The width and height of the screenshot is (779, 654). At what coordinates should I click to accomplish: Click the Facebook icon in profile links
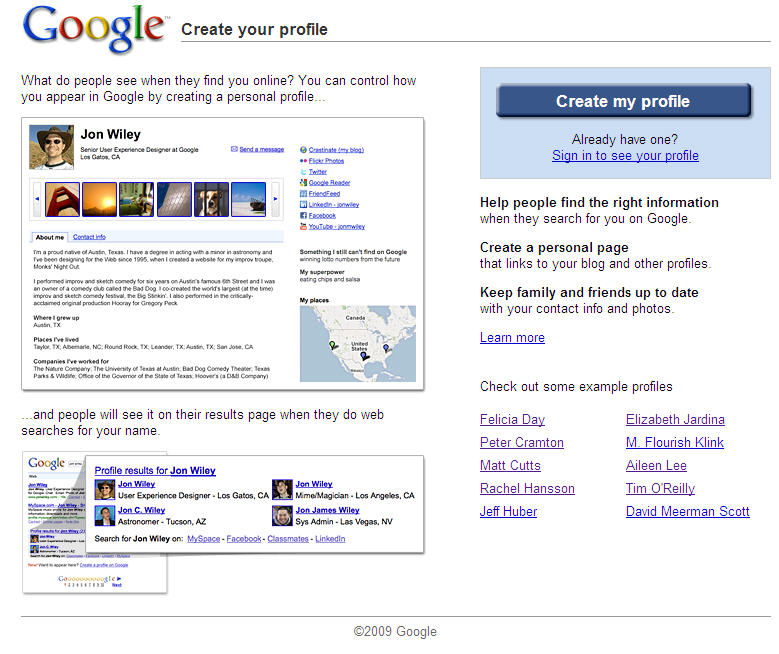point(303,215)
